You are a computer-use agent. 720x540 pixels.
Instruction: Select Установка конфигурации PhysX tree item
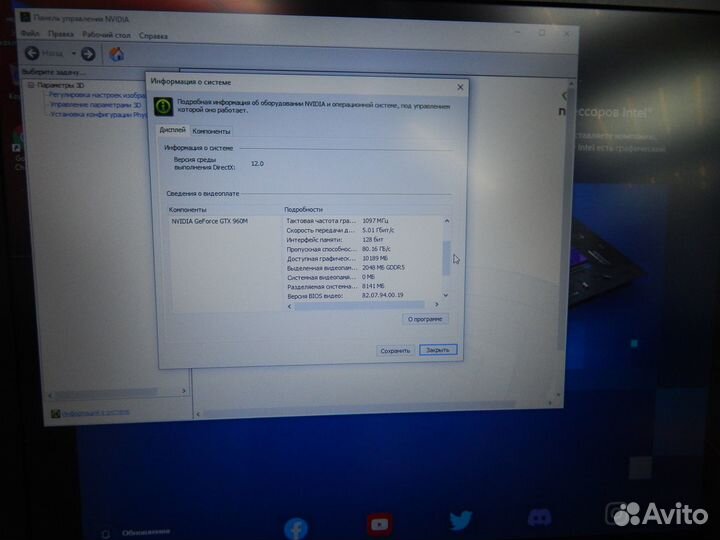tap(98, 114)
